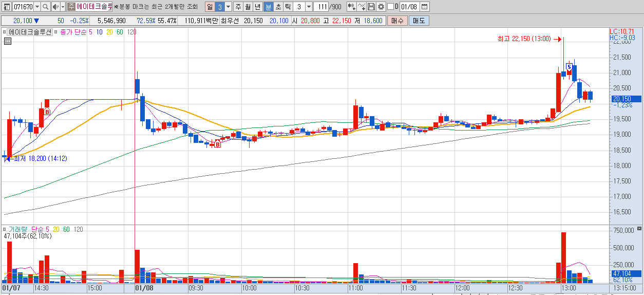
Task: Click the add candlestick chart icon
Action: coord(351,7)
